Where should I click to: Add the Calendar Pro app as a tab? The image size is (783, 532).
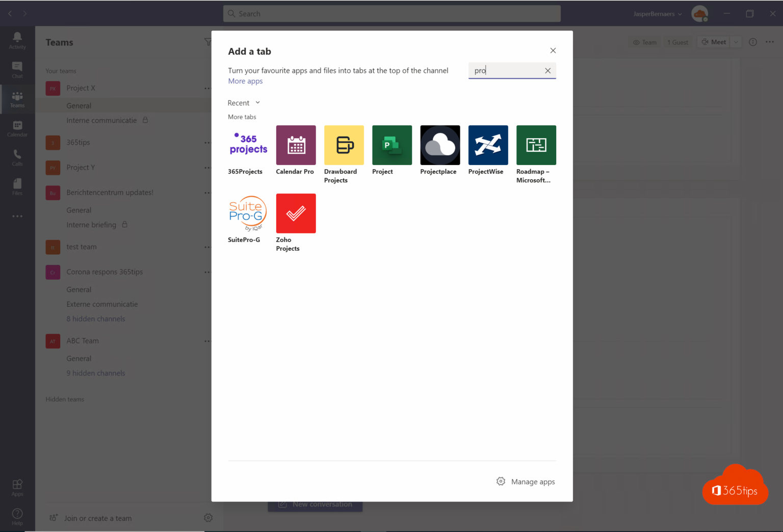[x=296, y=145]
